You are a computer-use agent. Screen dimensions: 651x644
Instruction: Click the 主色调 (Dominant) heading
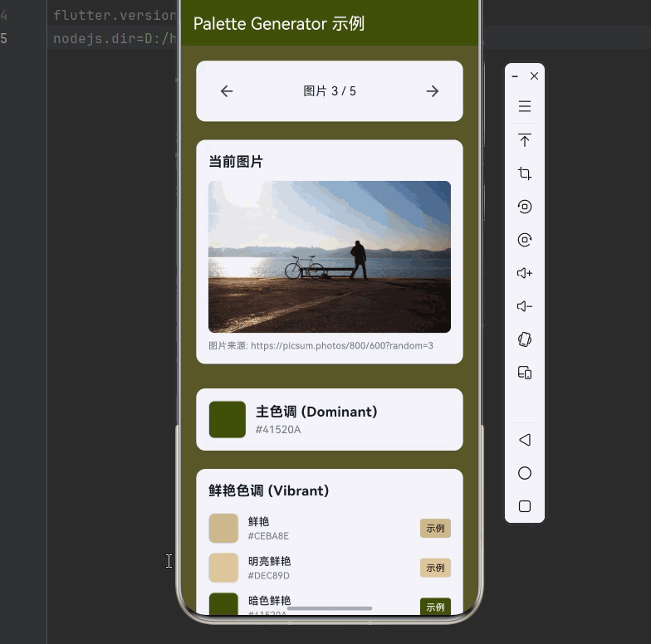coord(316,412)
